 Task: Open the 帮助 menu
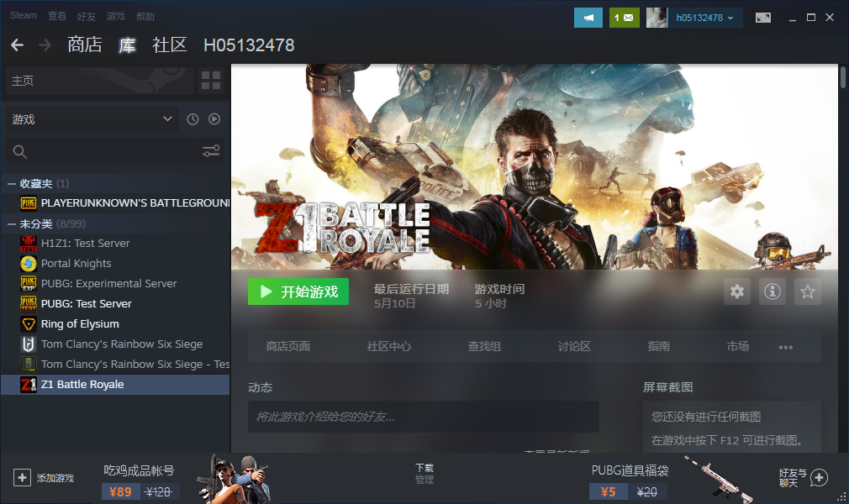click(x=145, y=16)
